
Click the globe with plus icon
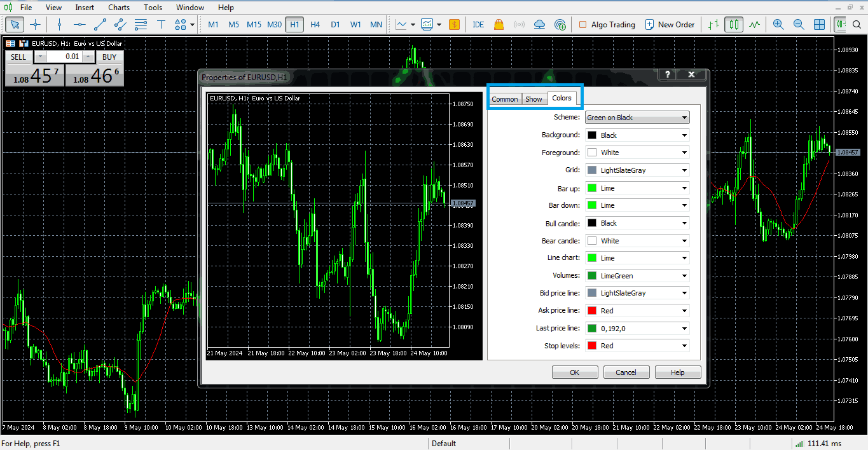point(560,25)
